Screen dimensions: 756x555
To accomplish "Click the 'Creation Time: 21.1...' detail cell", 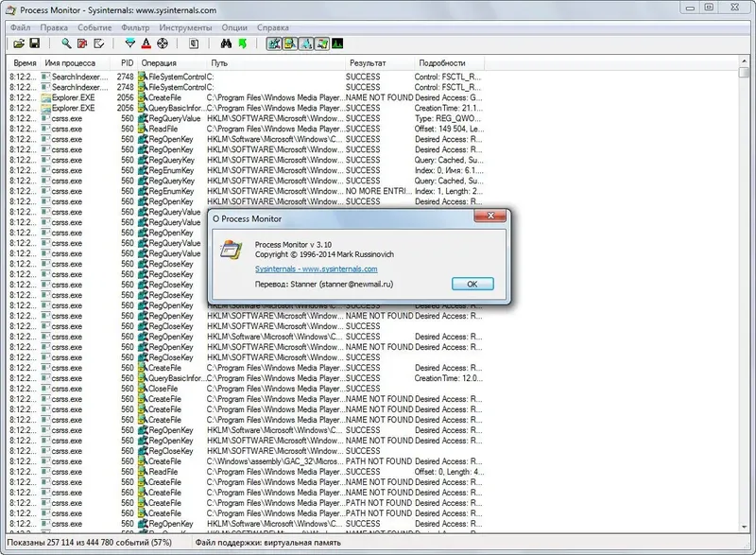I will click(x=448, y=108).
